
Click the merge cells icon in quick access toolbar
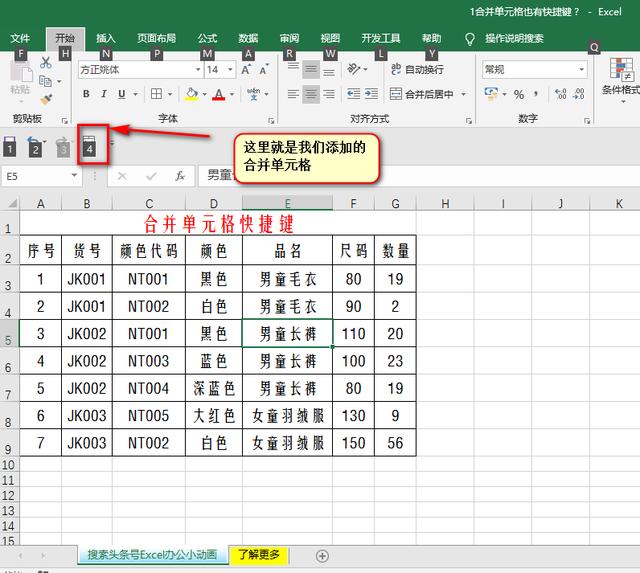click(x=90, y=144)
